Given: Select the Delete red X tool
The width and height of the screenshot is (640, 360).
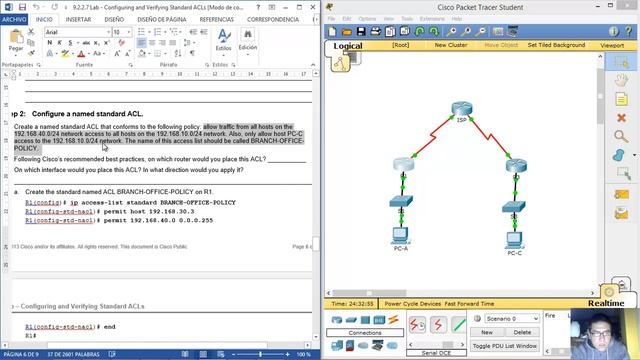Looking at the screenshot, I should tap(621, 118).
